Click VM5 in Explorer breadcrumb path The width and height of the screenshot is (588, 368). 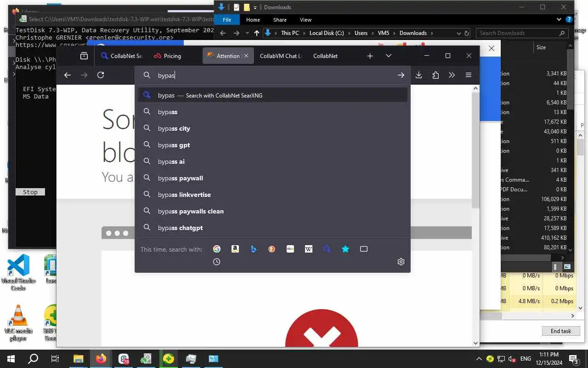tap(383, 33)
